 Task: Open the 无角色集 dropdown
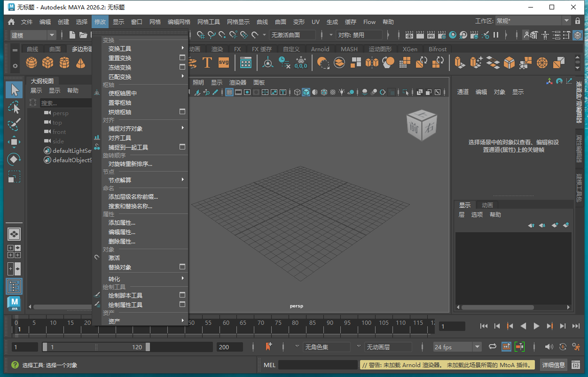[x=327, y=347]
